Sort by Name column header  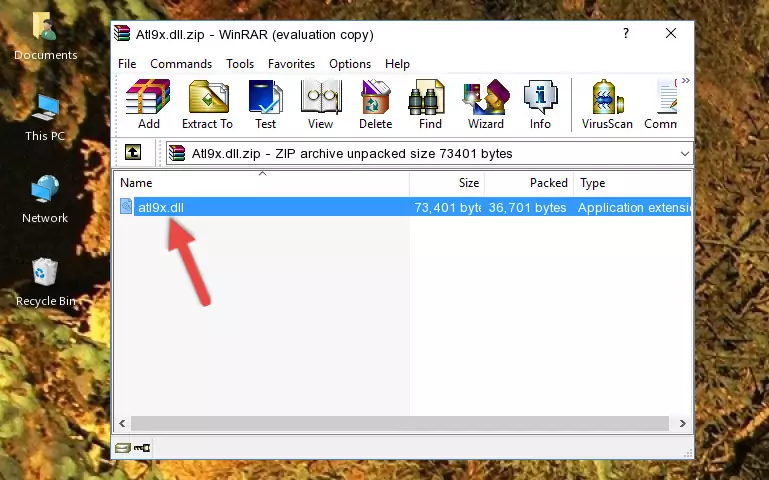(262, 183)
